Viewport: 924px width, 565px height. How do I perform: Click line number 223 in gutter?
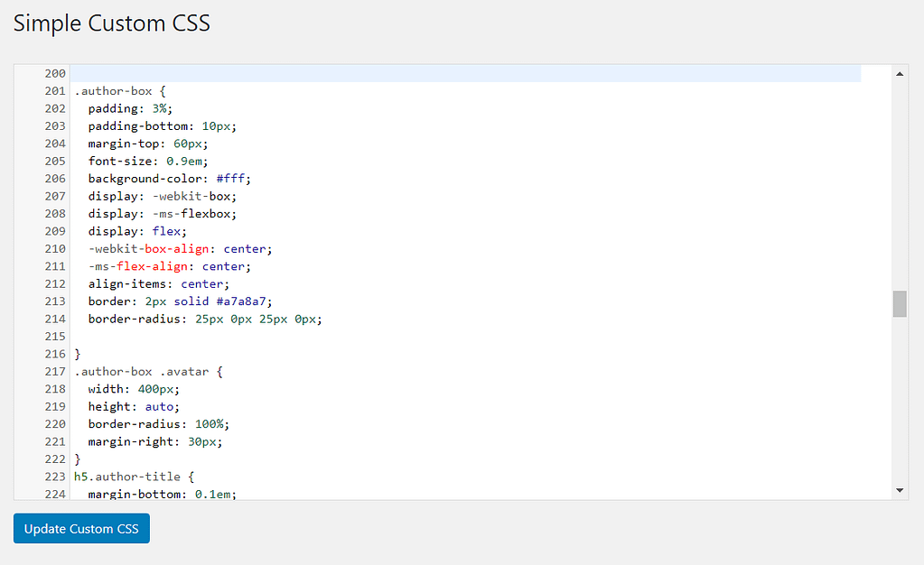pyautogui.click(x=55, y=476)
